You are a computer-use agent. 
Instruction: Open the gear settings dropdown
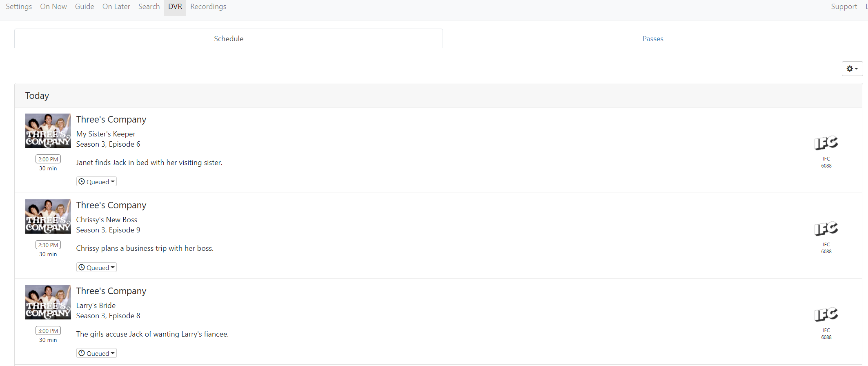852,69
